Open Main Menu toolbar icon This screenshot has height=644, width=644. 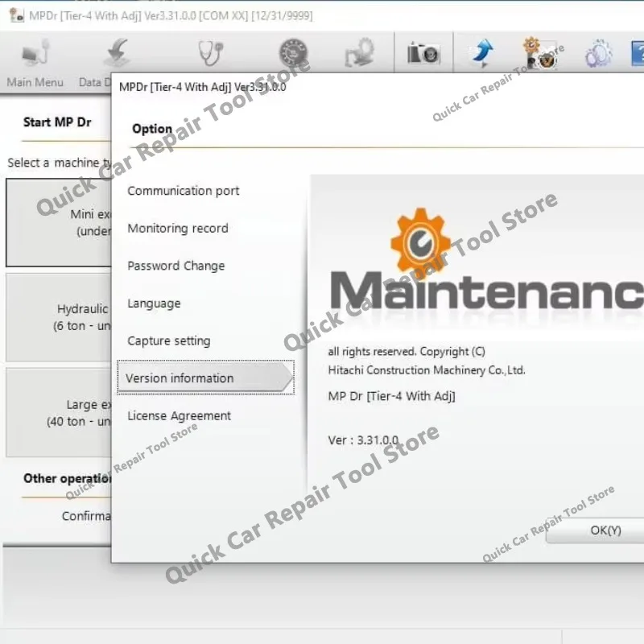tap(35, 53)
